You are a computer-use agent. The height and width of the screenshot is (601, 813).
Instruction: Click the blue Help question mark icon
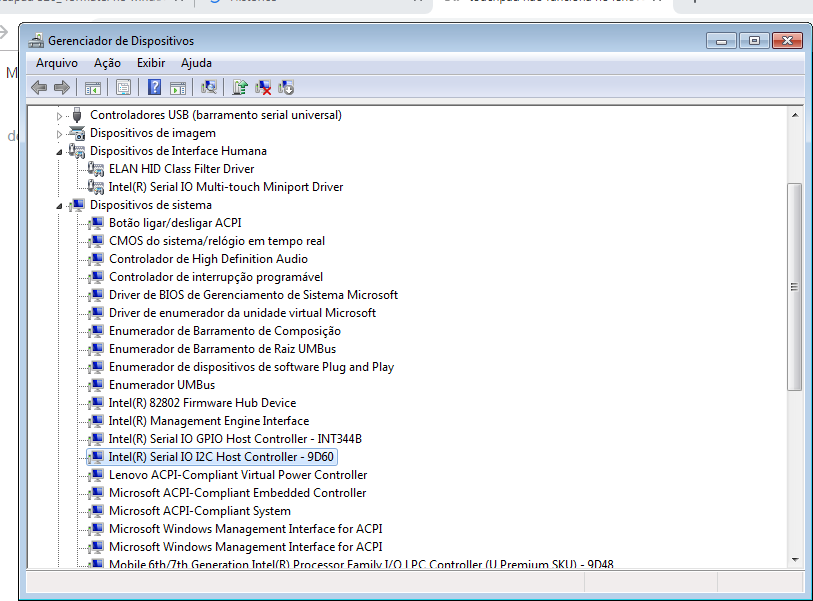(155, 87)
